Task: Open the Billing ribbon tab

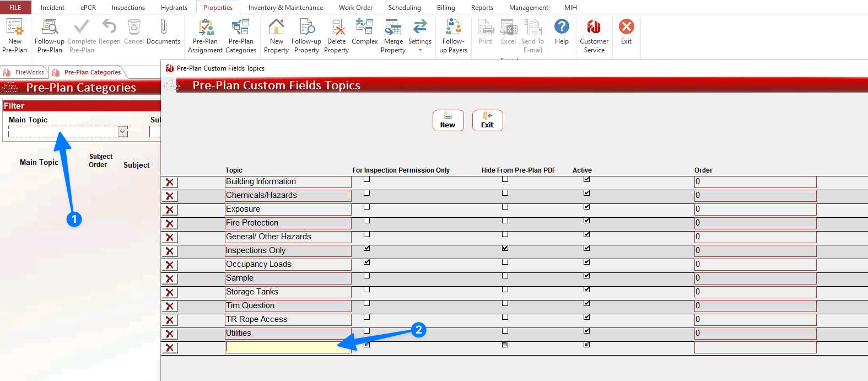Action: pos(446,8)
